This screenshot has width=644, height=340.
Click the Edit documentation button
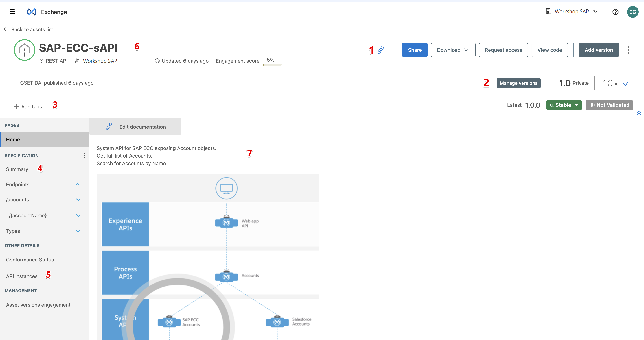tap(135, 127)
